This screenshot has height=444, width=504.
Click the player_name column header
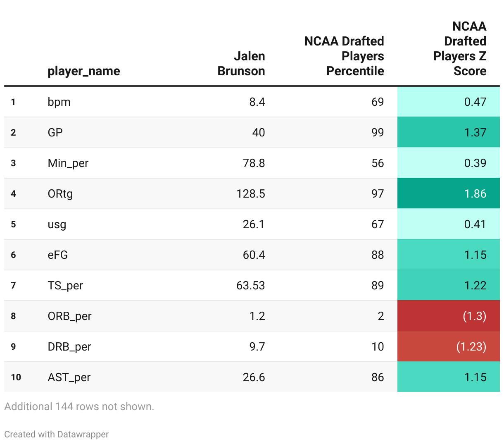click(x=84, y=71)
